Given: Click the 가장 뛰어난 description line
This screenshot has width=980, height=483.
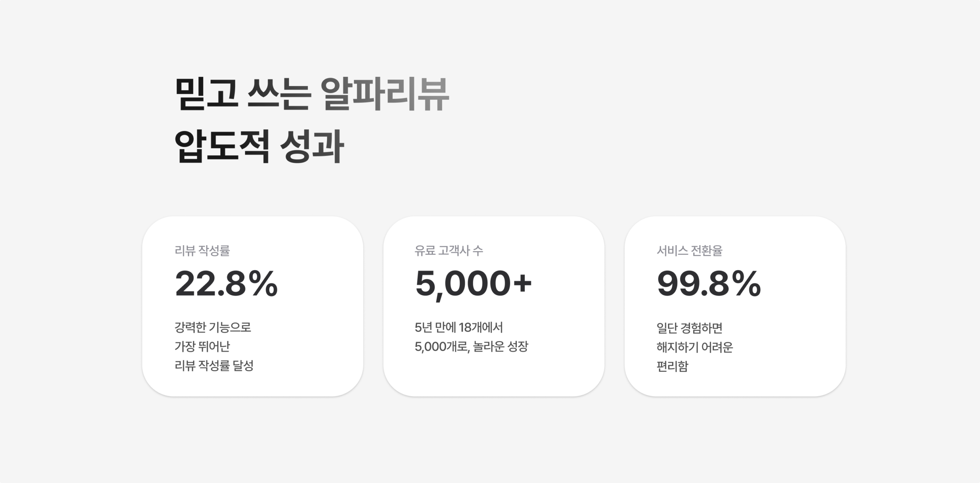Looking at the screenshot, I should (202, 346).
